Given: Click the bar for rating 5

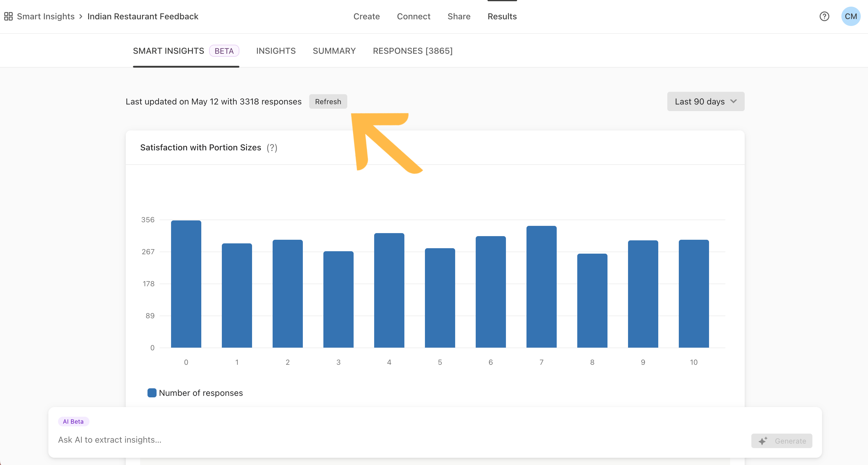Looking at the screenshot, I should point(440,298).
